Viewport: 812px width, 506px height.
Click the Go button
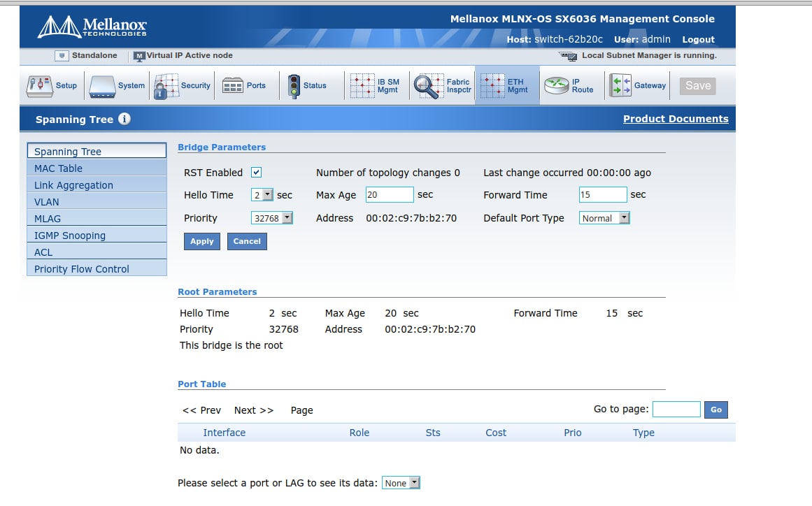coord(716,410)
